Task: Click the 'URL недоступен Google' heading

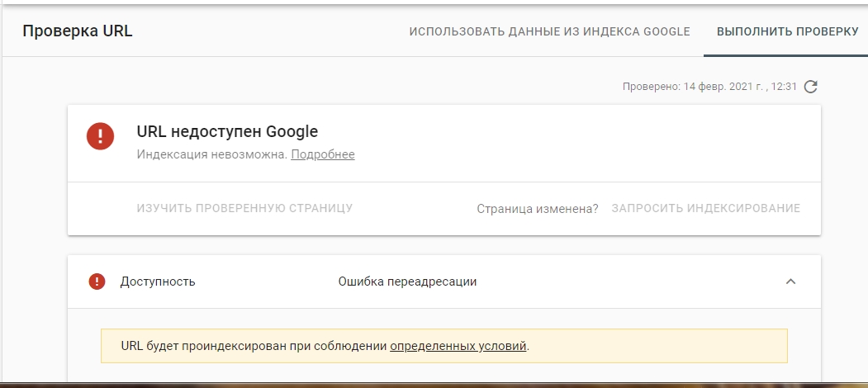Action: click(x=227, y=131)
